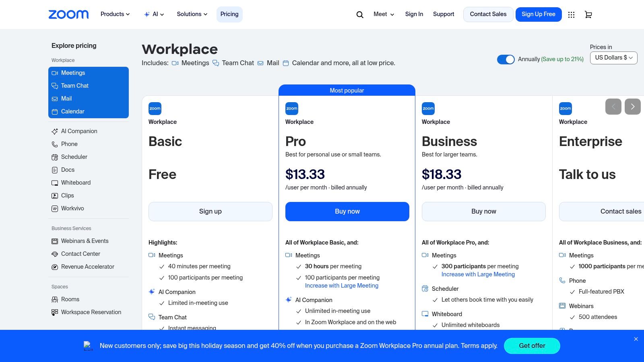Select the Pricing menu item
The height and width of the screenshot is (362, 644).
[x=229, y=14]
